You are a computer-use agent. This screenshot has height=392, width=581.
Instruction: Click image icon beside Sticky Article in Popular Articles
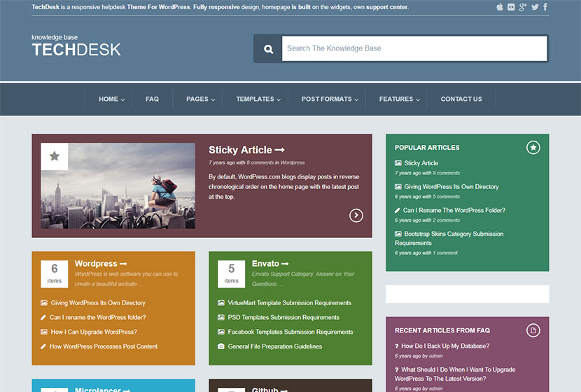[x=398, y=163]
